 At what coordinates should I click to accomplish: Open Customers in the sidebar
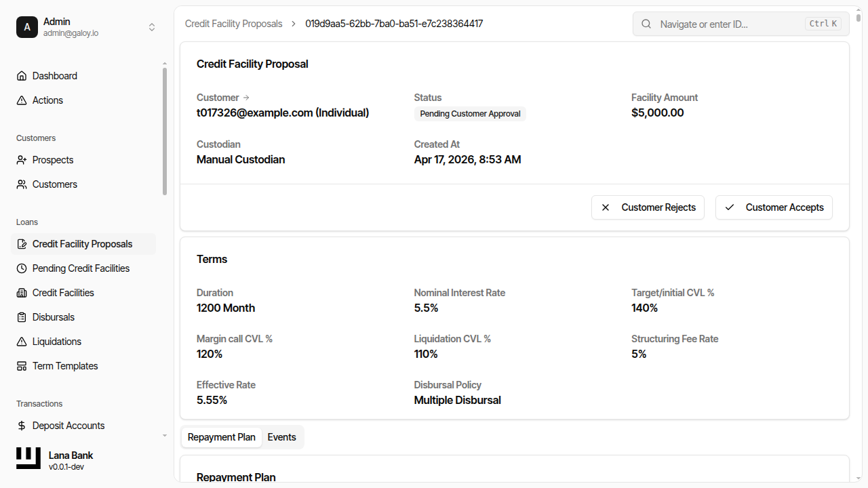54,184
